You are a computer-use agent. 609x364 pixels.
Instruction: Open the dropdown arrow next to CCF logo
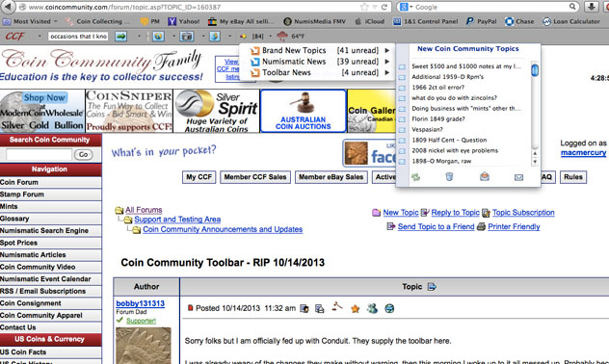point(40,37)
